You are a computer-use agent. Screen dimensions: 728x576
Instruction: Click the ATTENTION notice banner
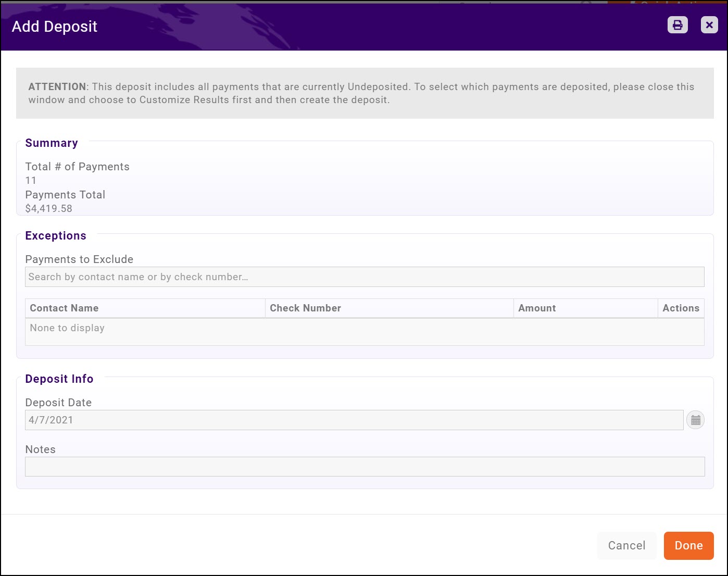click(365, 93)
